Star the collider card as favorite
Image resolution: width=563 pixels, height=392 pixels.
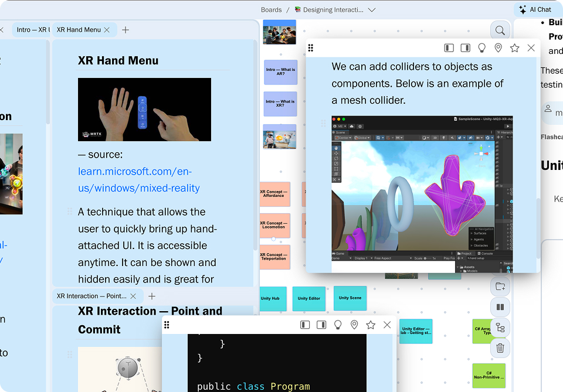514,48
